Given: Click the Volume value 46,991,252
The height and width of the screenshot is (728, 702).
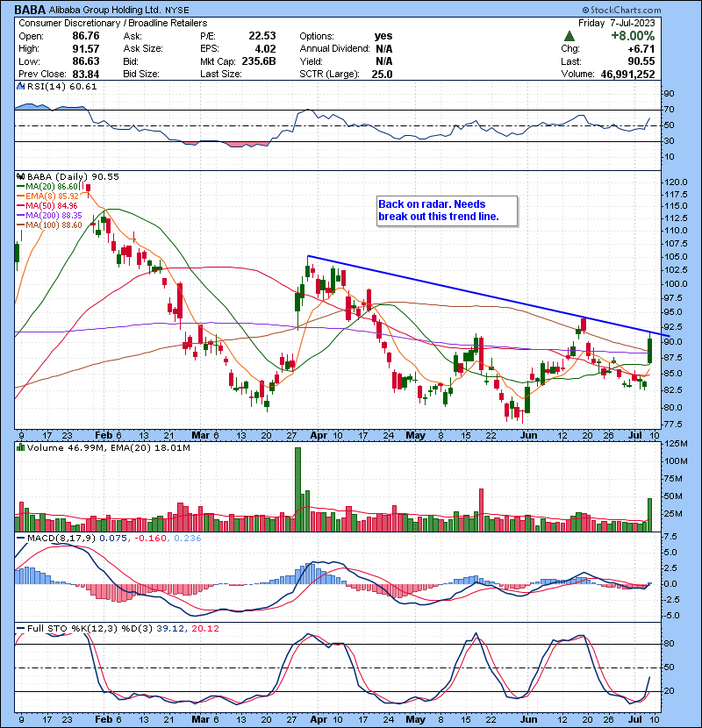Looking at the screenshot, I should pos(627,74).
